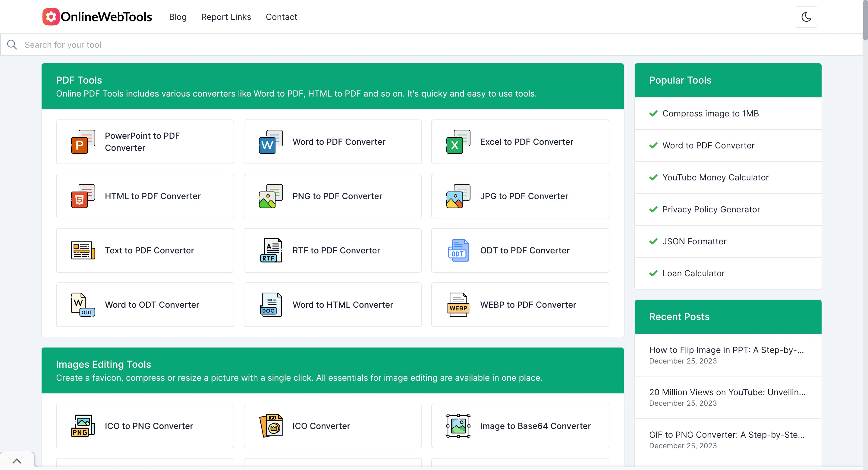Open ICO to PNG Converter link
The height and width of the screenshot is (470, 868).
click(149, 426)
